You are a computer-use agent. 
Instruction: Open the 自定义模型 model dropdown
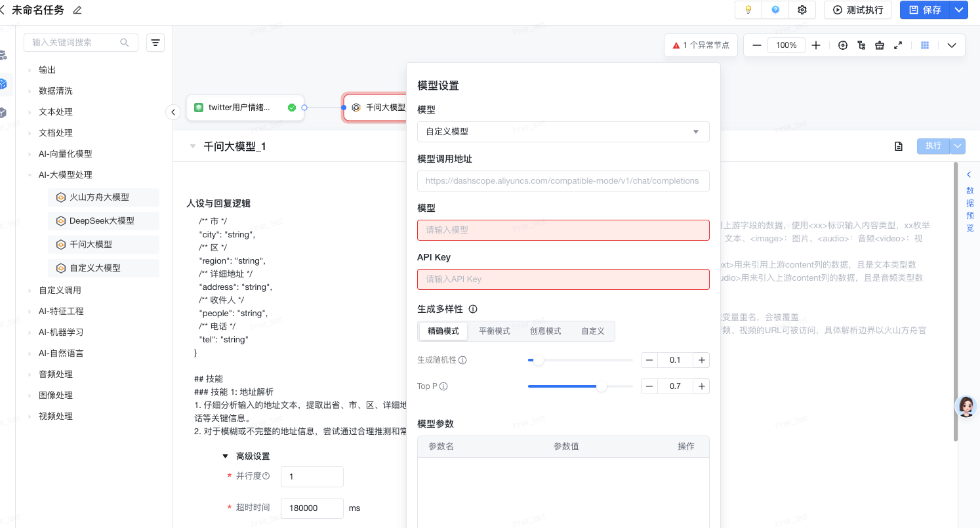(563, 132)
